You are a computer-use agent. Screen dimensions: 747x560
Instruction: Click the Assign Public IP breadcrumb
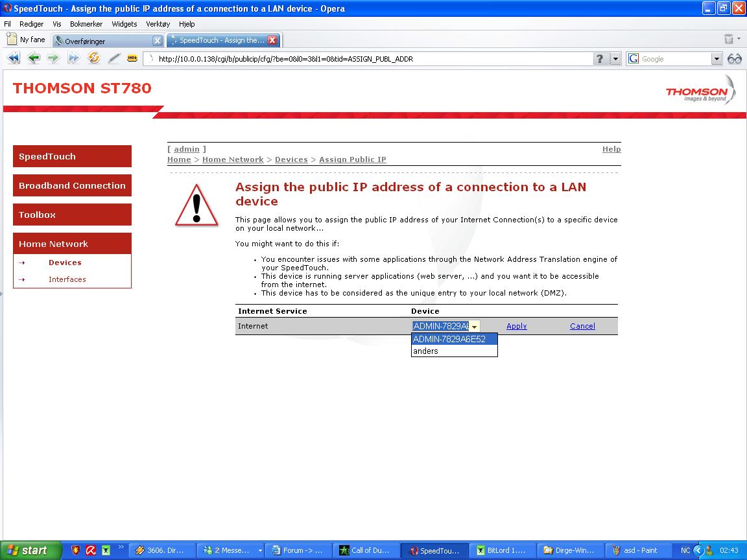point(353,159)
